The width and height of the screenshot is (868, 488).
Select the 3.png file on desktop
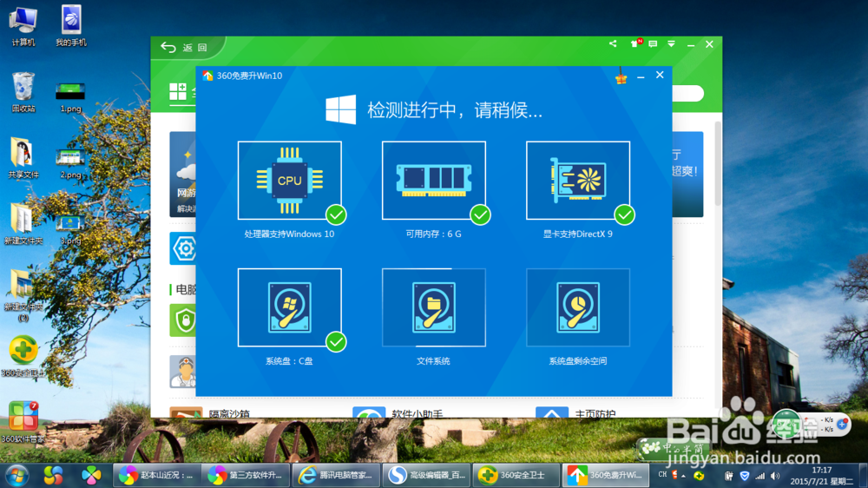coord(70,229)
